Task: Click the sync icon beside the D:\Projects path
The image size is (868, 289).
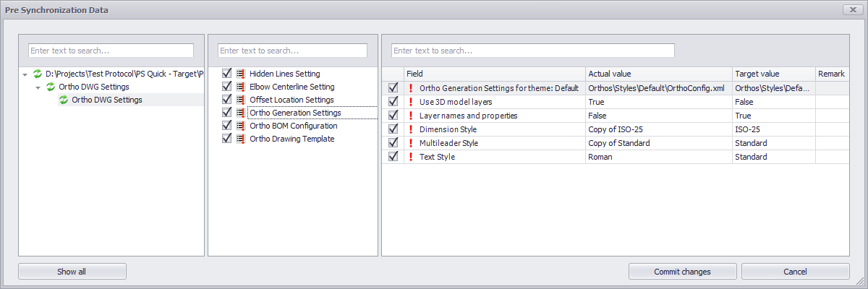Action: click(38, 74)
